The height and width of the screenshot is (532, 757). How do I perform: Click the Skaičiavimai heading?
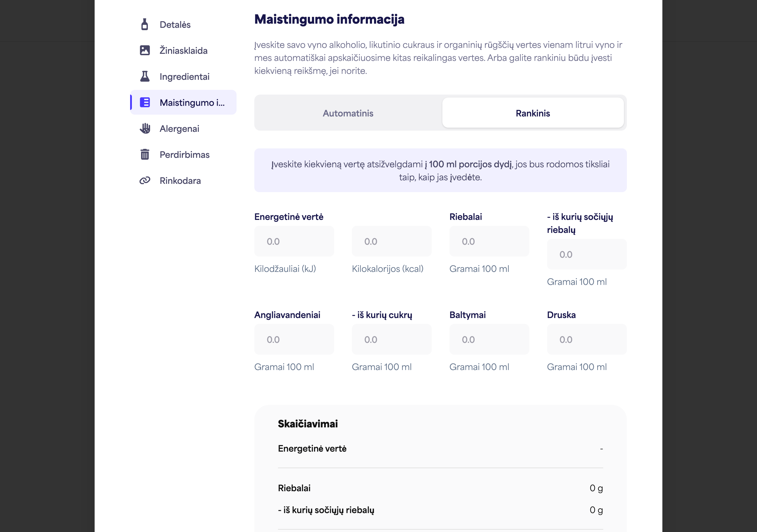[x=308, y=424]
